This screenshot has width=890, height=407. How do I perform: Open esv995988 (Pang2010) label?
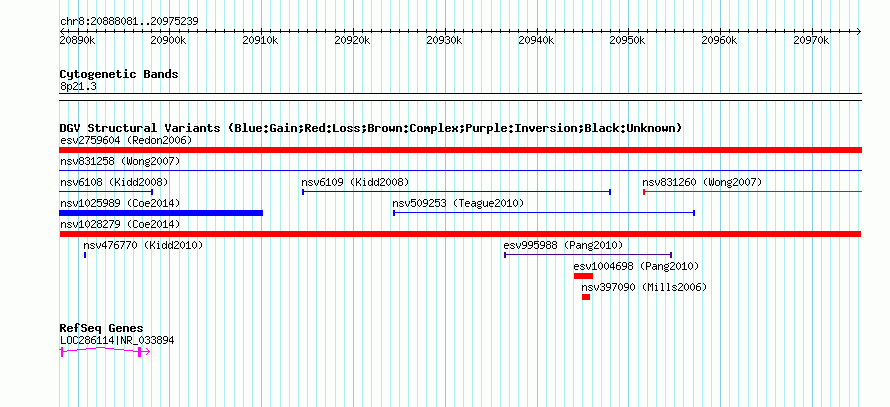(x=563, y=245)
